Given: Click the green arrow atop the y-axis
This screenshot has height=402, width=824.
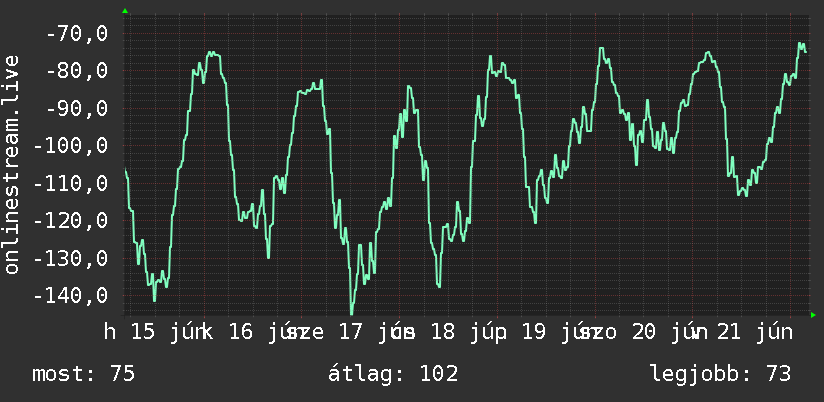Looking at the screenshot, I should [x=125, y=11].
